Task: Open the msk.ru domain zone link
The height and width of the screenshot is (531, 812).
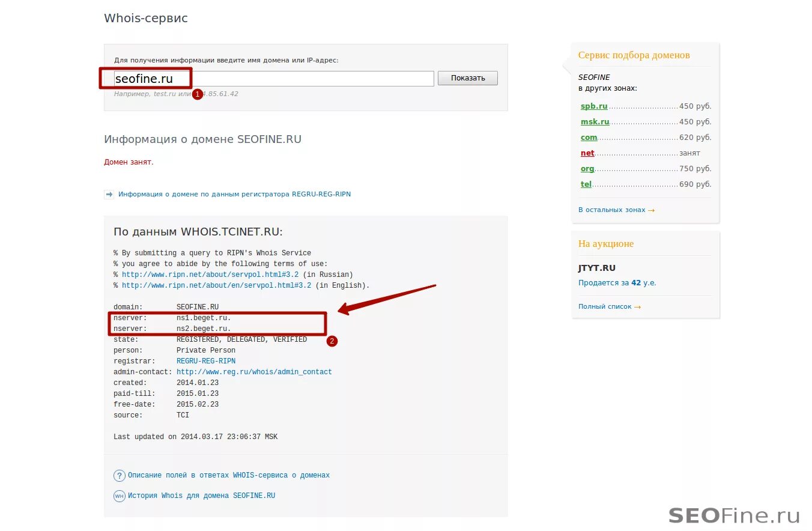Action: pyautogui.click(x=595, y=121)
